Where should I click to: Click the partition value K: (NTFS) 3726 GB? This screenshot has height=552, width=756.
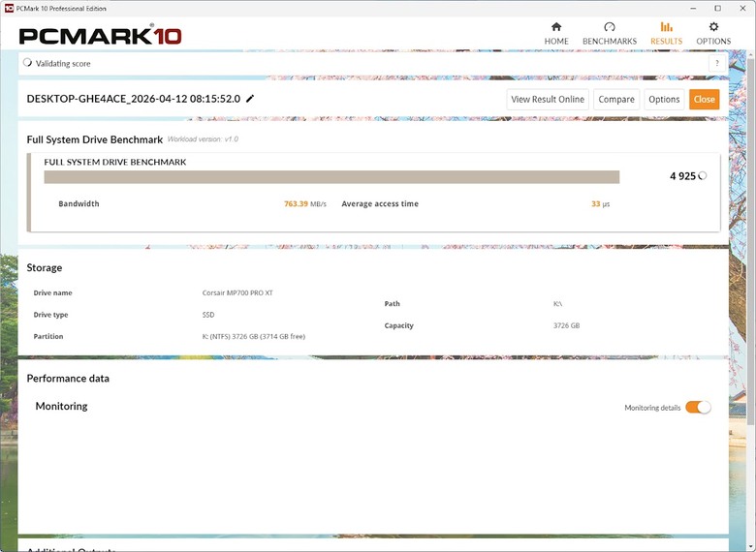(x=254, y=336)
